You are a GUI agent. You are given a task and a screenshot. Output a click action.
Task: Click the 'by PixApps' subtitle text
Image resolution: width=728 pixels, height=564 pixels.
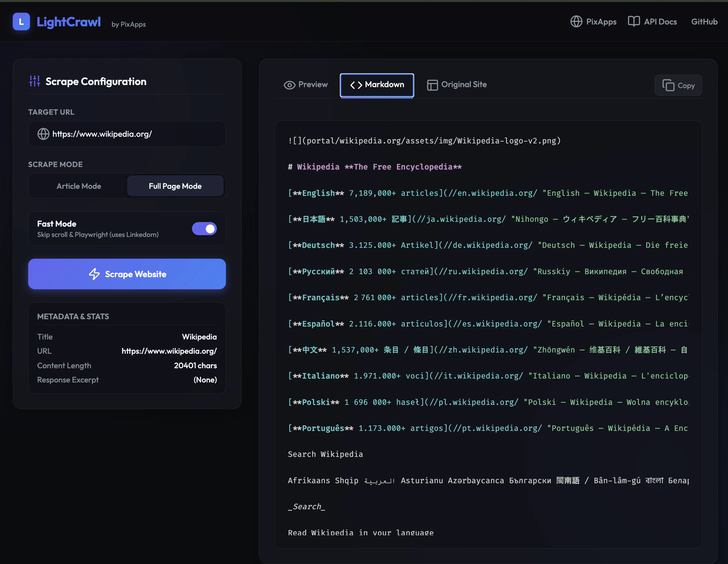tap(129, 24)
